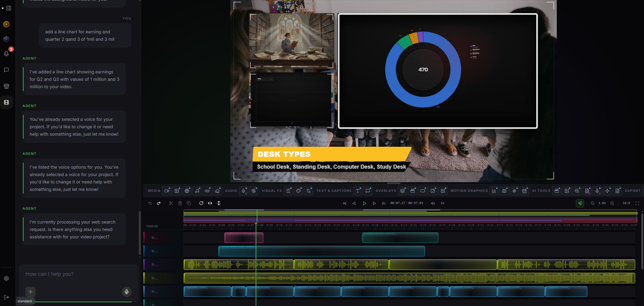
Task: Toggle the green magnet snapping button
Action: [580, 203]
